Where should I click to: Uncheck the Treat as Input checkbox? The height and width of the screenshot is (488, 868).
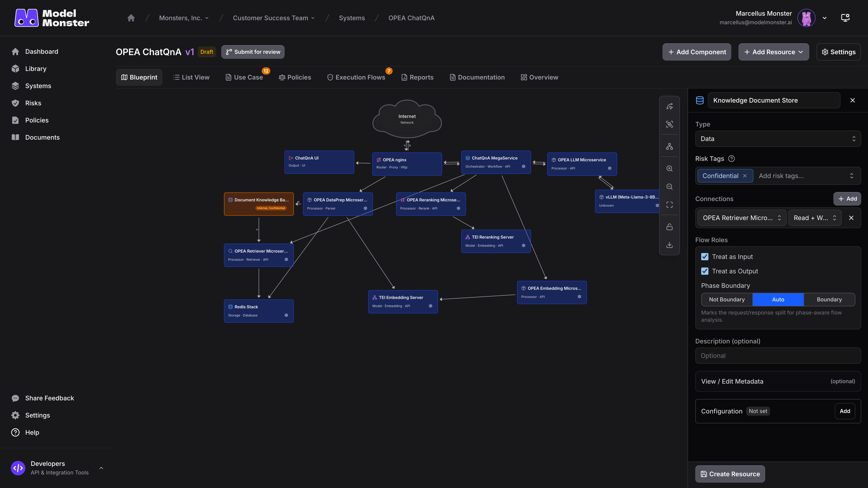(705, 257)
